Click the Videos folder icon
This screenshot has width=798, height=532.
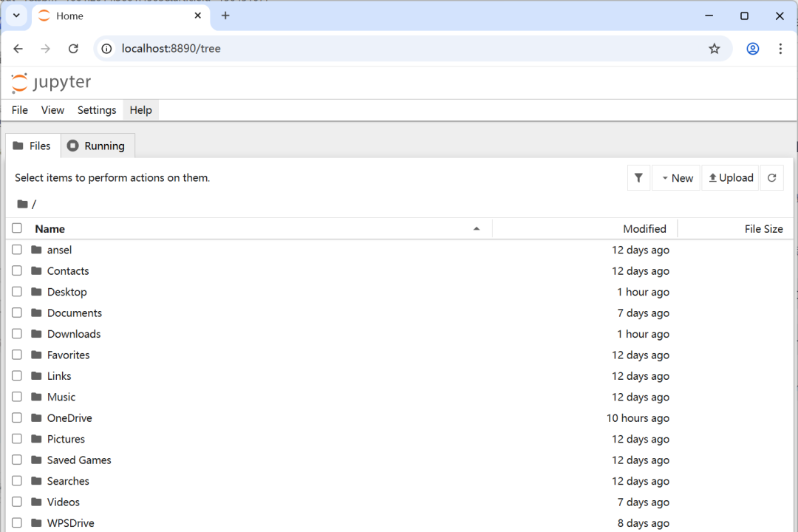click(x=36, y=502)
